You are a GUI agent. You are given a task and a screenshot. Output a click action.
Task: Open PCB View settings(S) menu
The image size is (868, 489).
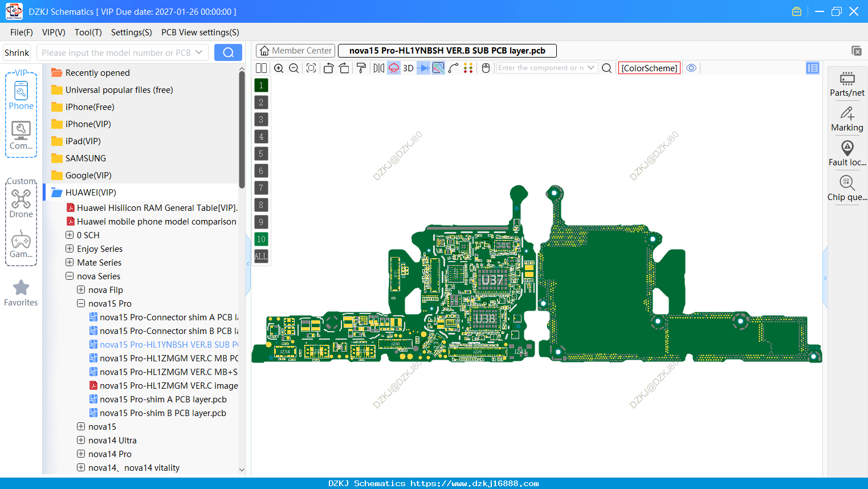tap(200, 32)
